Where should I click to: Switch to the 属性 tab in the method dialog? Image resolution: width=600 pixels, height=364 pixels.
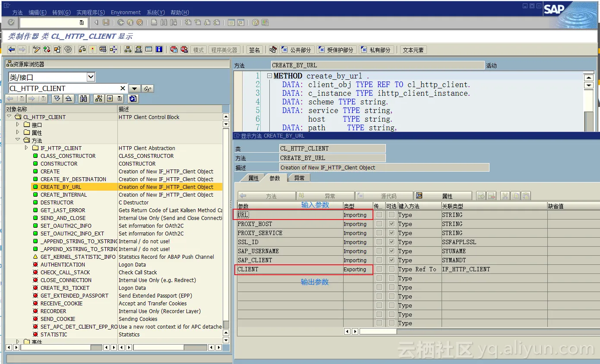tap(253, 178)
